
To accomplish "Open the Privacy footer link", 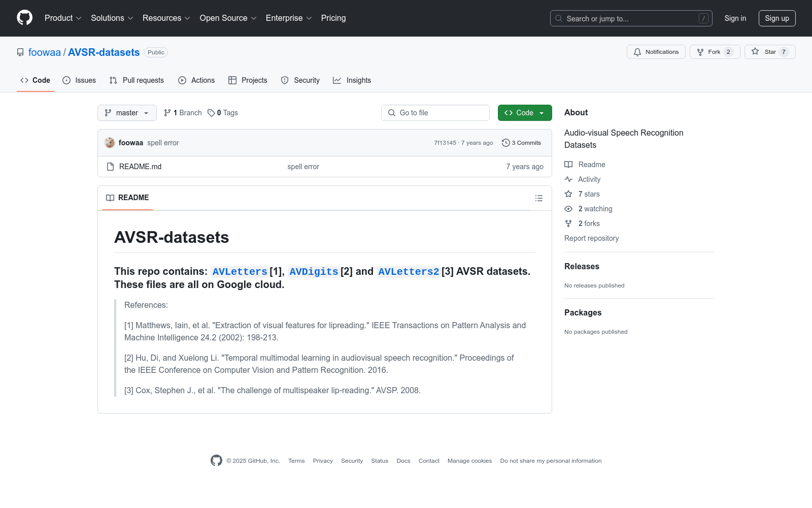I will [x=323, y=461].
